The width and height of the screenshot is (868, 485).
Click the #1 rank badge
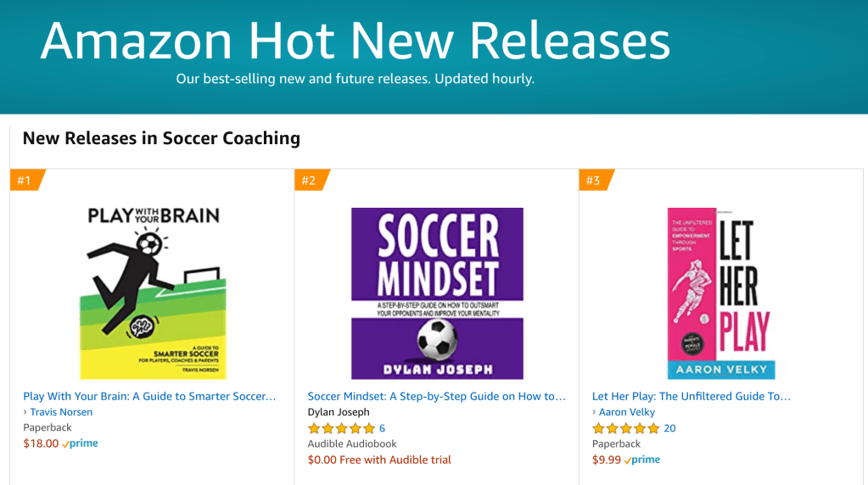point(25,180)
